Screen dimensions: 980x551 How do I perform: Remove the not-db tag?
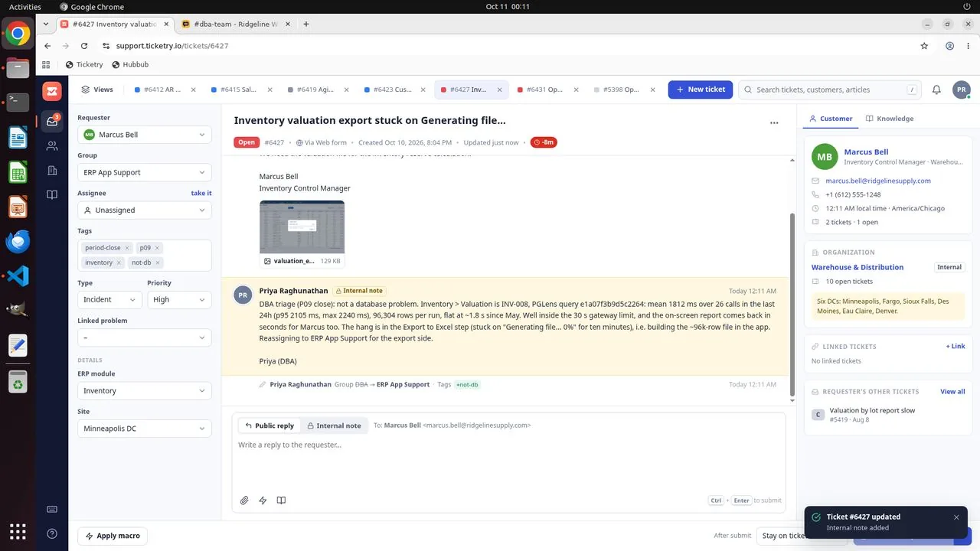point(158,262)
